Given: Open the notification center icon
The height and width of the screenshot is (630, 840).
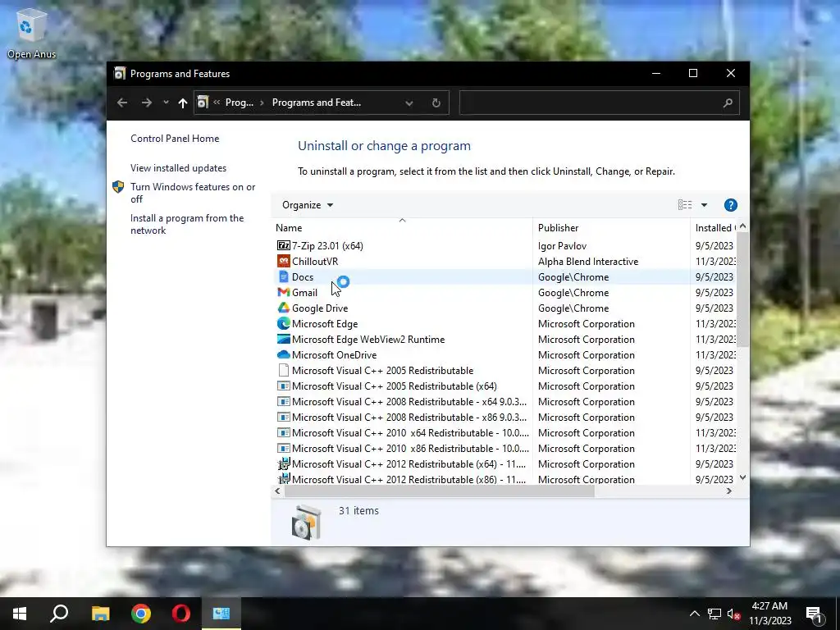Looking at the screenshot, I should tap(815, 614).
